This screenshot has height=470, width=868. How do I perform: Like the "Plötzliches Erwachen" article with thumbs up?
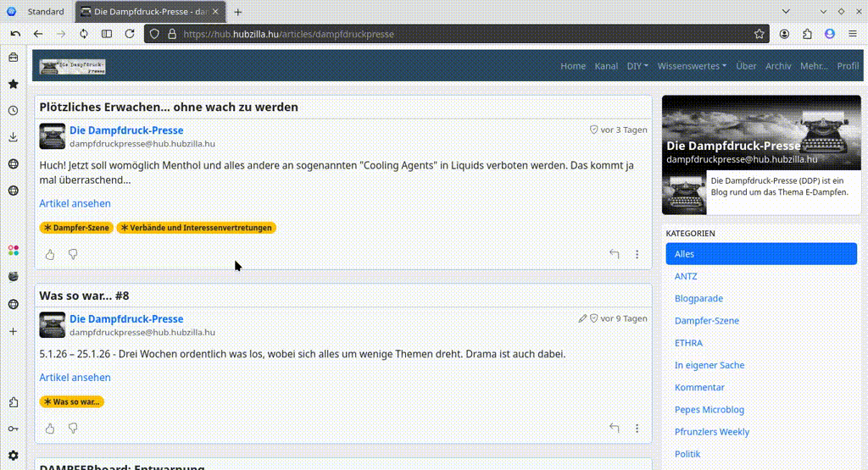50,254
